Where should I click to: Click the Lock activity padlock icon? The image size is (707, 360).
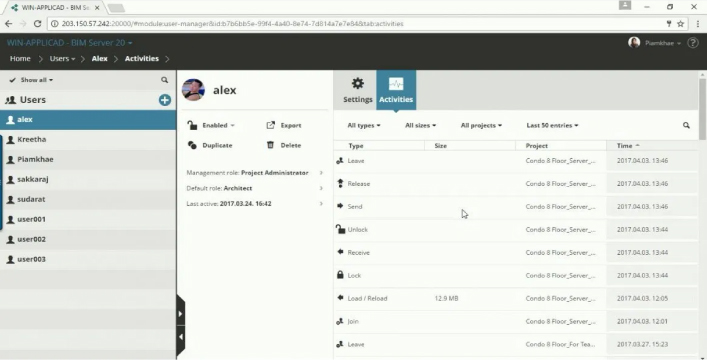pos(340,275)
